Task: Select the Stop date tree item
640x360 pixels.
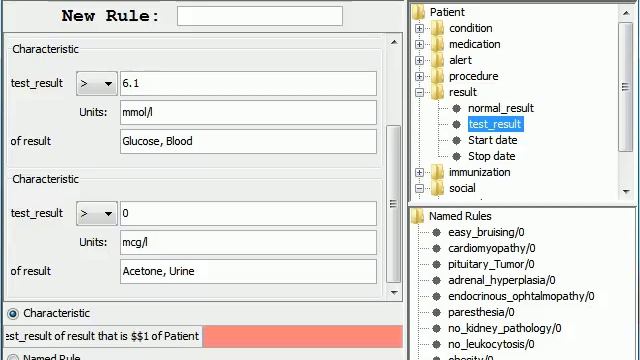Action: coord(491,156)
